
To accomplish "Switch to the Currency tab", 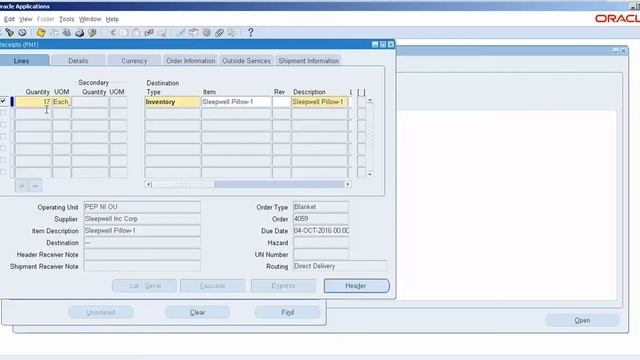I will (x=134, y=60).
